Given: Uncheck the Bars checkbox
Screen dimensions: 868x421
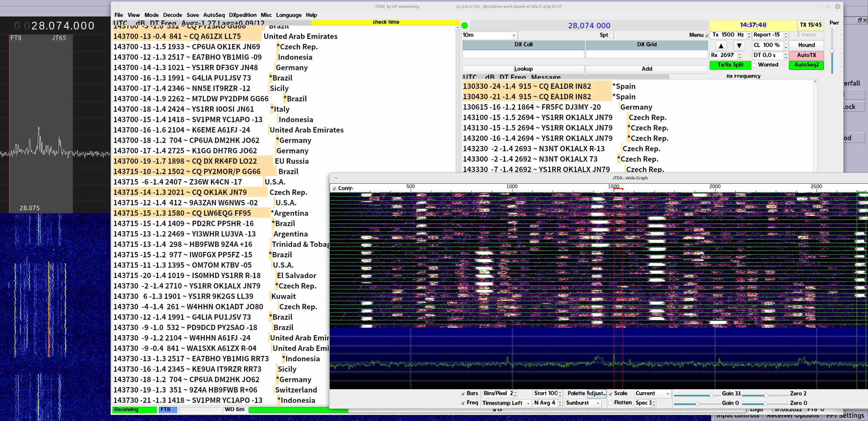Looking at the screenshot, I should pyautogui.click(x=463, y=394).
